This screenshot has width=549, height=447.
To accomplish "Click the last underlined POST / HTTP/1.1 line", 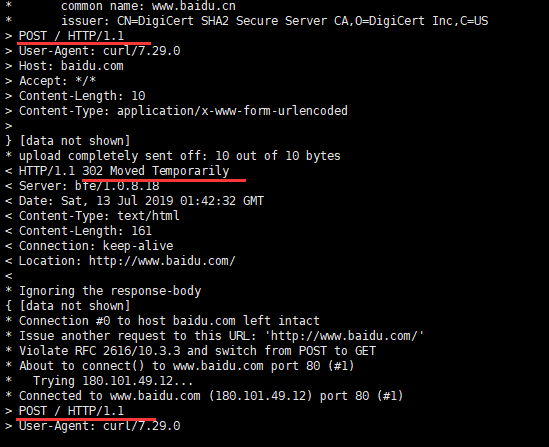I will click(x=71, y=411).
